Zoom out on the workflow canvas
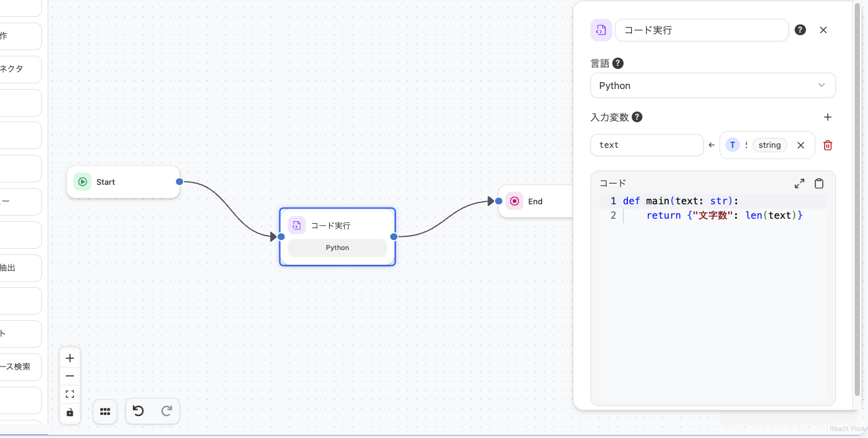Screen dimensions: 868x438 point(70,376)
